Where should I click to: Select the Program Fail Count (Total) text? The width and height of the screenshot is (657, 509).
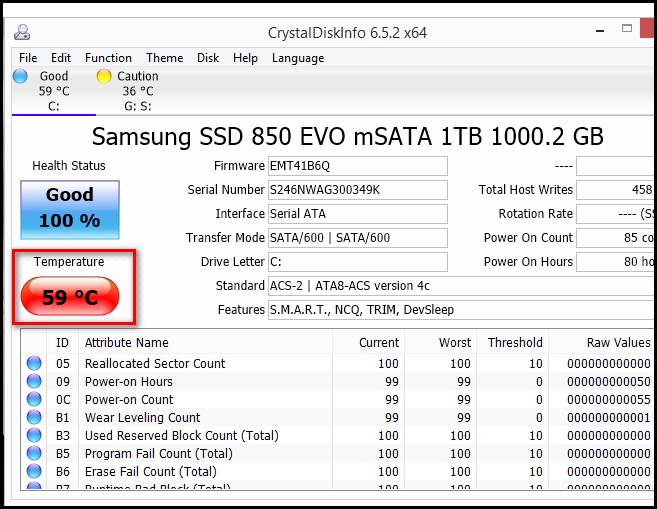[x=158, y=454]
